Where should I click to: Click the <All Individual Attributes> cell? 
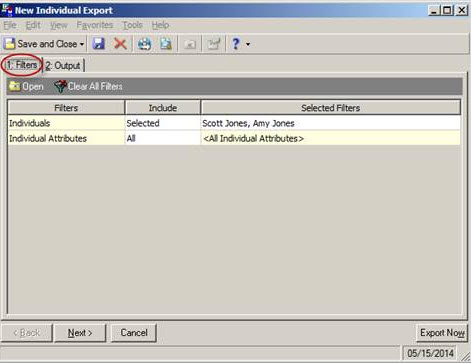[x=331, y=138]
